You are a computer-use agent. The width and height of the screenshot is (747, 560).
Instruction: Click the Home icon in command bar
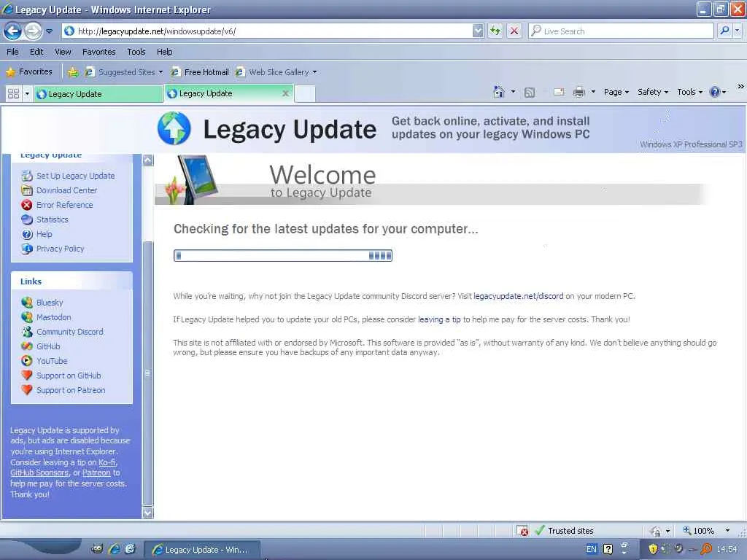(x=499, y=91)
